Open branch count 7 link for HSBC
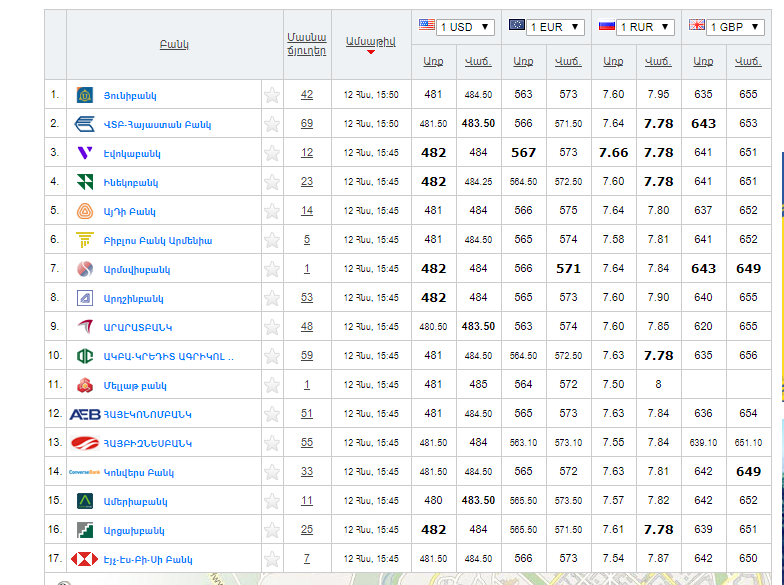This screenshot has height=585, width=784. pyautogui.click(x=307, y=558)
